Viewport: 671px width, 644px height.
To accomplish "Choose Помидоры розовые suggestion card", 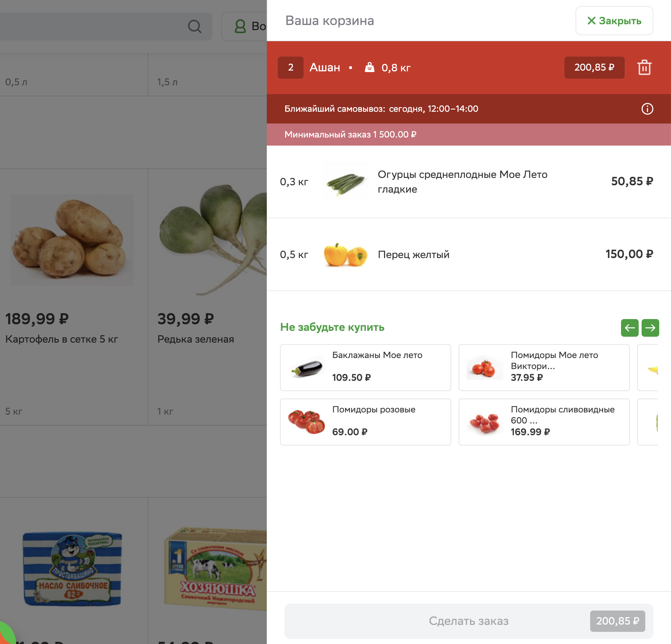I will tap(365, 422).
